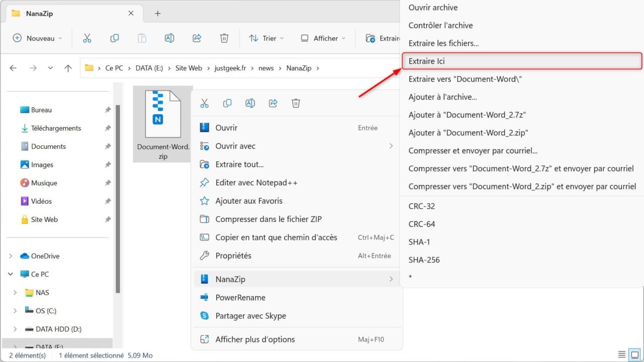Click the Cut icon in the toolbar
Screen dimensions: 644x362
(87, 38)
